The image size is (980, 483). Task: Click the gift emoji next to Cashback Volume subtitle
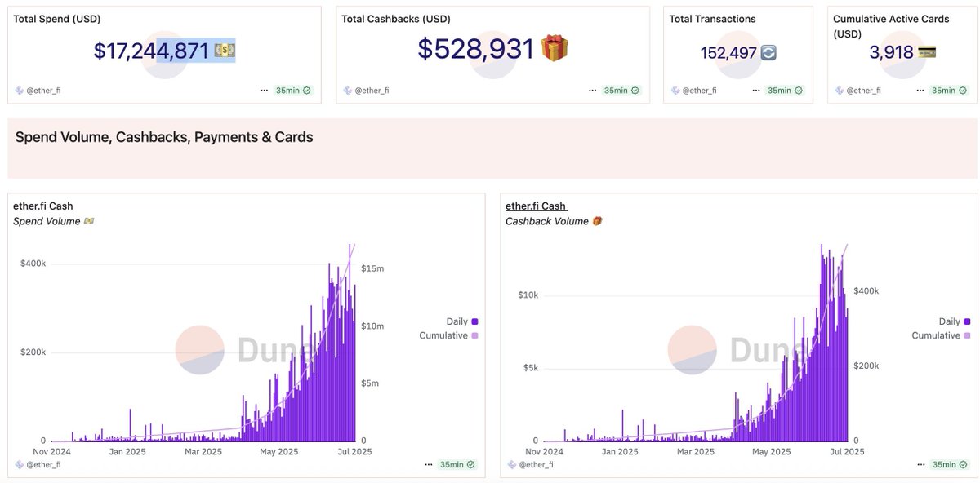click(597, 221)
